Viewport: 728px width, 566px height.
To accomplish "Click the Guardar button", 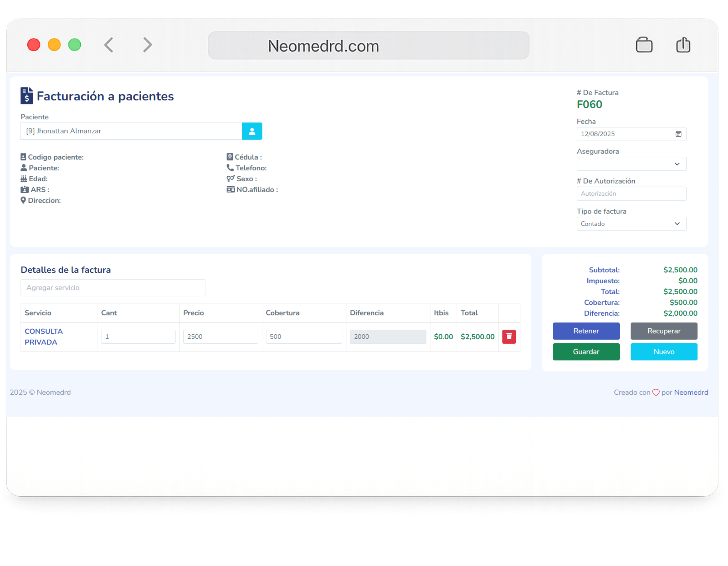I will 586,352.
